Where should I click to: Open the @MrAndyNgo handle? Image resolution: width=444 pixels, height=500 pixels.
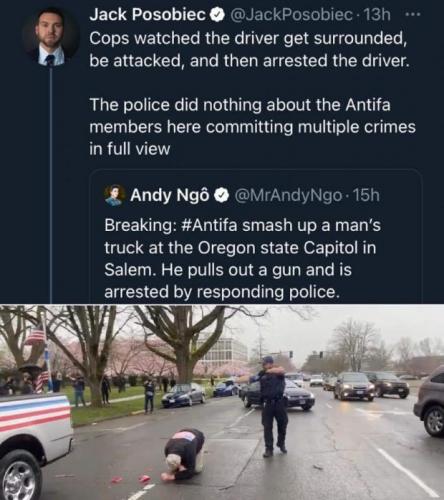point(288,196)
